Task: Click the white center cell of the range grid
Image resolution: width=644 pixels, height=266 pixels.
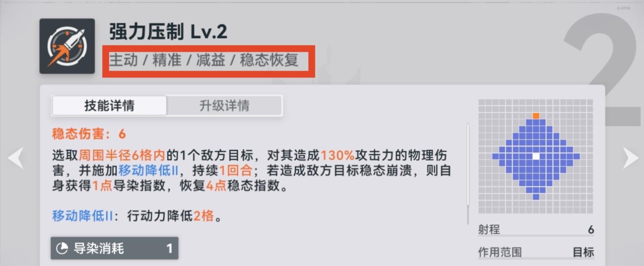Action: click(536, 156)
